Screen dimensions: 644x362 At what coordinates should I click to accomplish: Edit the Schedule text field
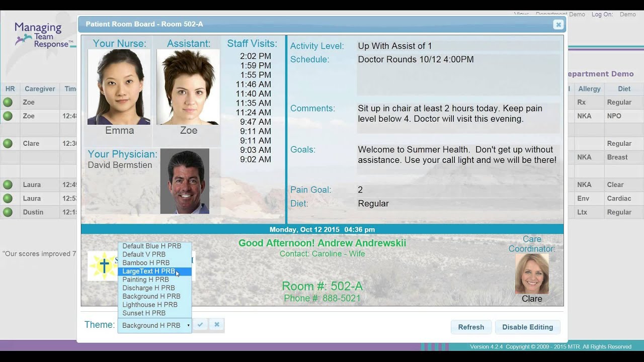458,74
